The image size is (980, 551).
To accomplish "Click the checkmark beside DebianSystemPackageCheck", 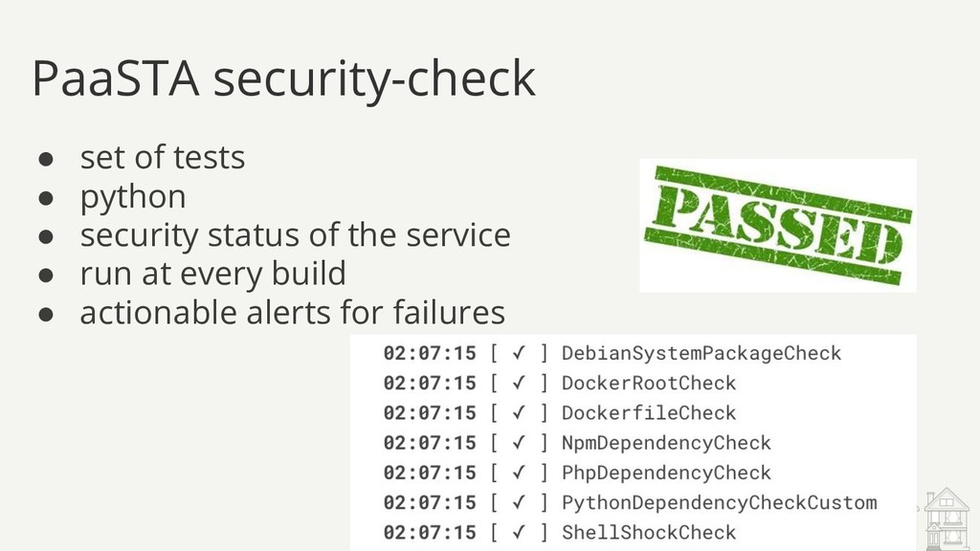I will (x=518, y=352).
